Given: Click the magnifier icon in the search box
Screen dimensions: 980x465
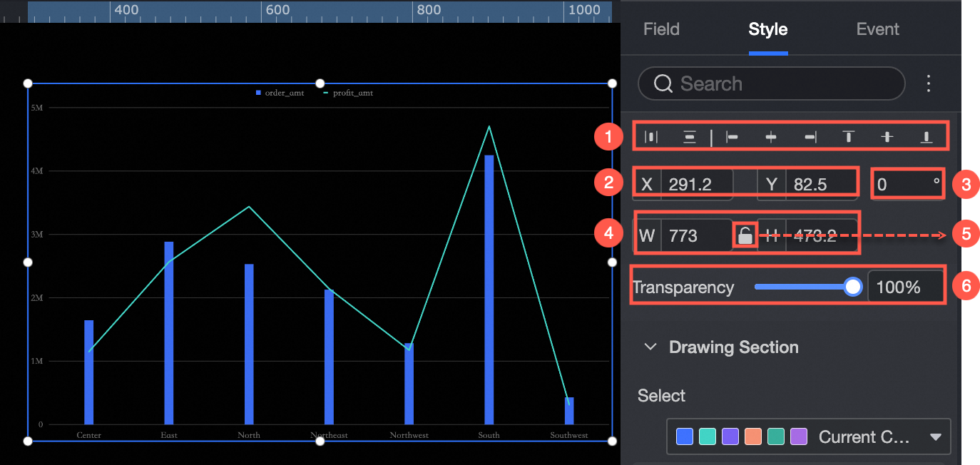Looking at the screenshot, I should (663, 83).
